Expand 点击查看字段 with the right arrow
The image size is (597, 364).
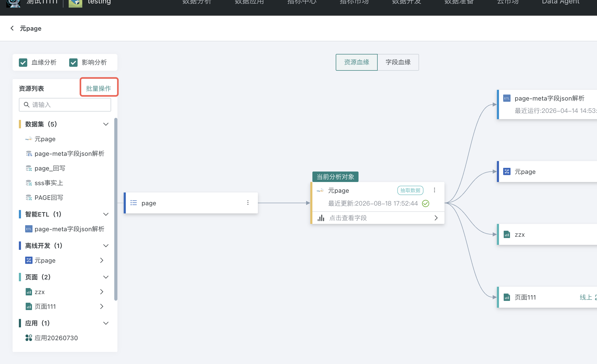436,218
